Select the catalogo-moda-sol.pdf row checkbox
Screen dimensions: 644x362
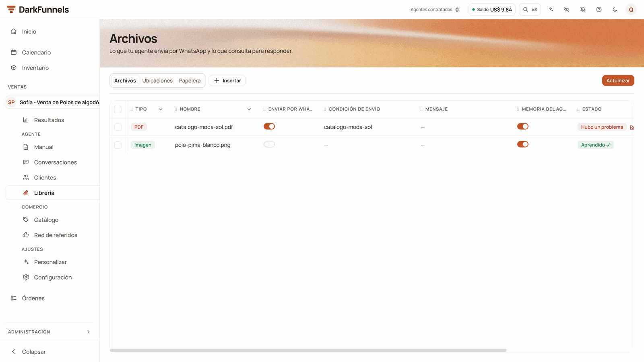click(118, 127)
